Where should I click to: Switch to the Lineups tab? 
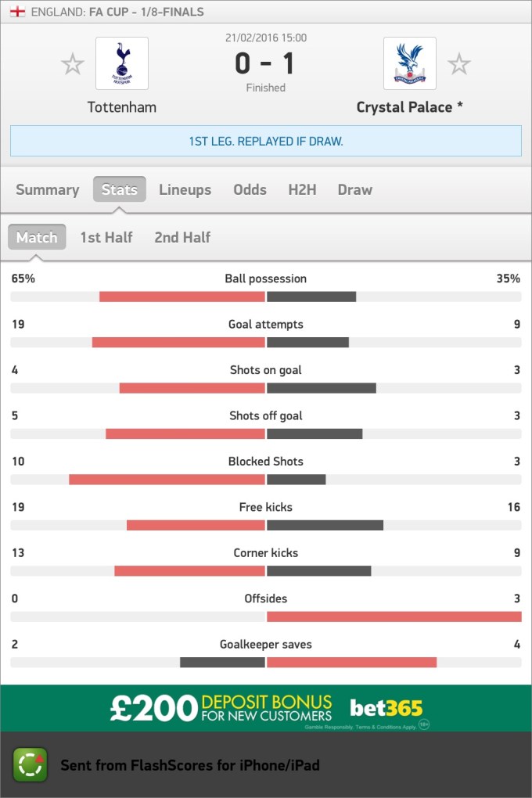pos(185,189)
